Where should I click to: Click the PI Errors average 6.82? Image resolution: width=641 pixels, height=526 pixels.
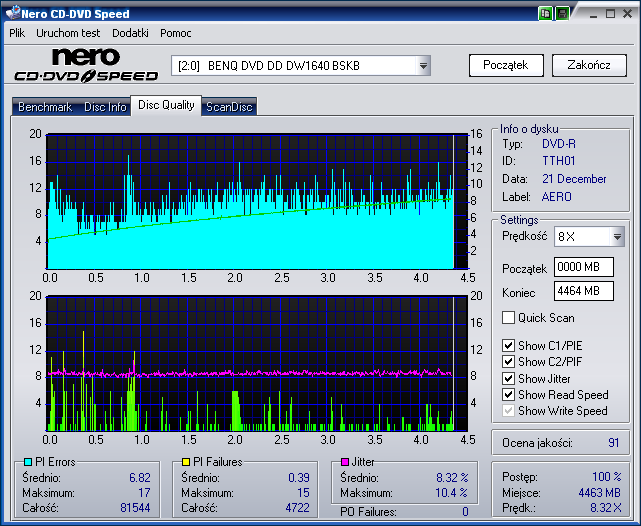[140, 477]
